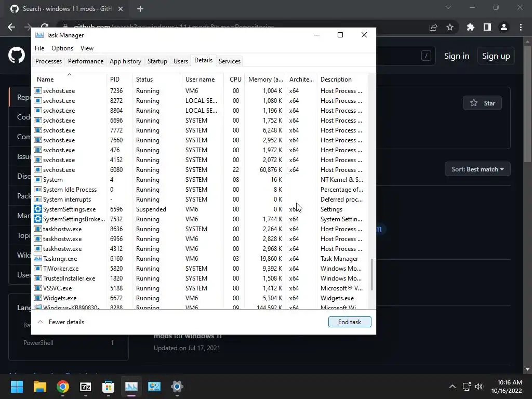This screenshot has height=399, width=532.
Task: Sort by Status column header
Action: coord(157,79)
